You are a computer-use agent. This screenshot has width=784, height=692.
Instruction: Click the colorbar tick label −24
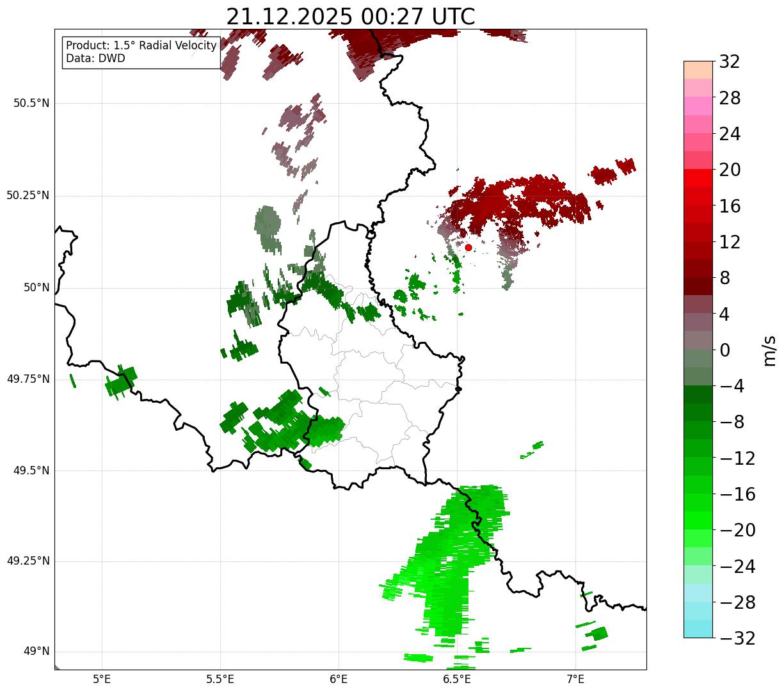tap(737, 567)
